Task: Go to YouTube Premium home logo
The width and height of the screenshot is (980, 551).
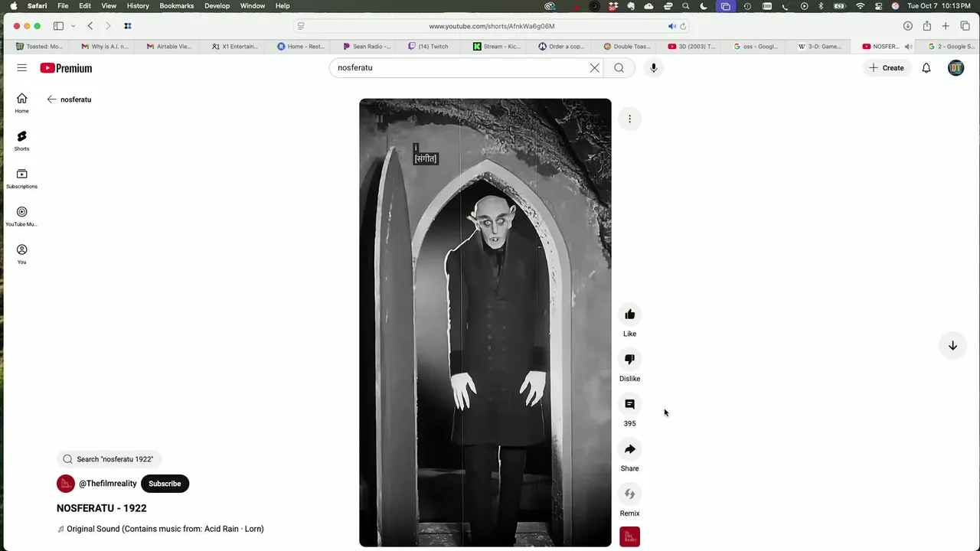Action: pos(66,68)
